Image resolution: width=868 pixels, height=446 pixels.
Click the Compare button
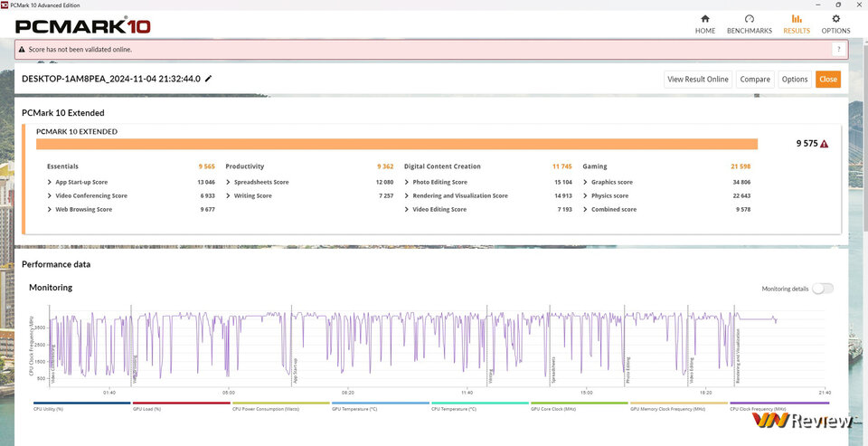[755, 80]
